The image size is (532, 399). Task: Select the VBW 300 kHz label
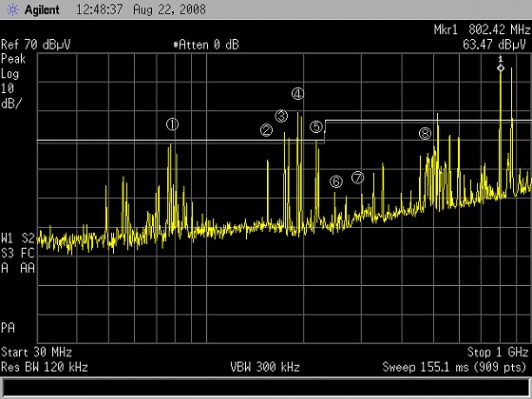pos(265,367)
